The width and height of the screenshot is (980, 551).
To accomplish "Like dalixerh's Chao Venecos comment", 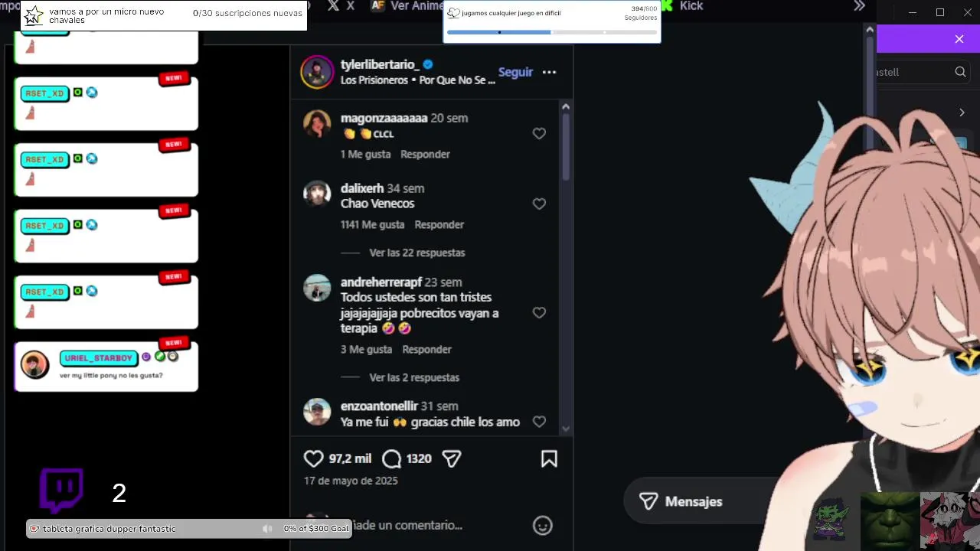I will pos(539,204).
